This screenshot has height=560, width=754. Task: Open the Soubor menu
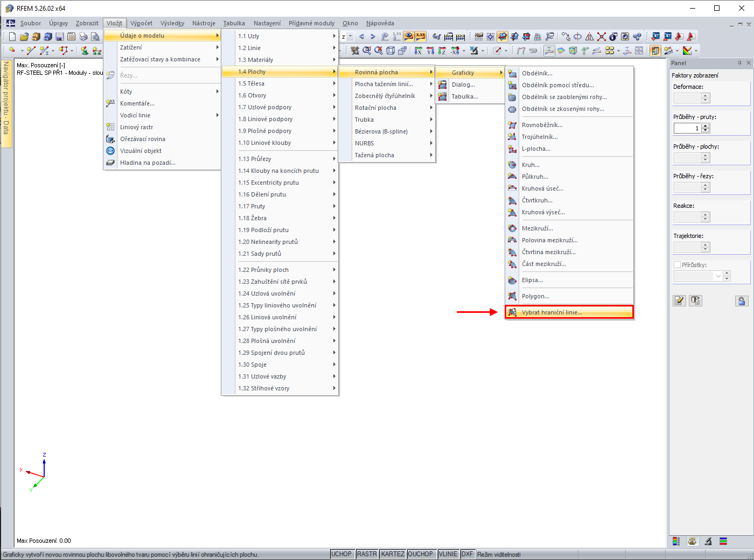coord(31,23)
